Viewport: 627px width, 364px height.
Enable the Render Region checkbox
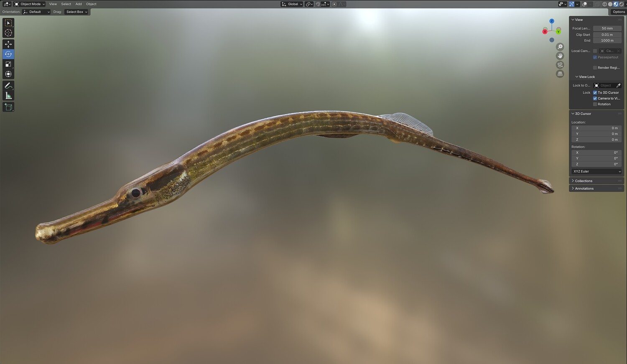point(595,68)
